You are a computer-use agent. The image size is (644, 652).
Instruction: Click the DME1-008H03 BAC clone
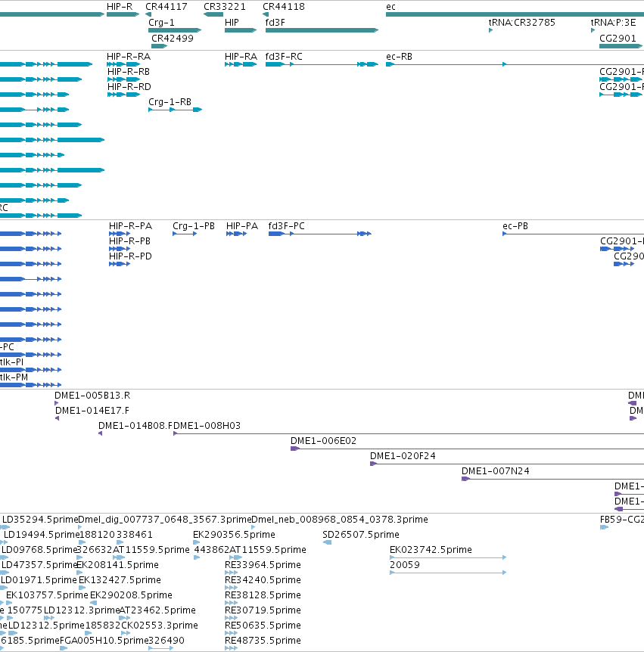pos(409,433)
